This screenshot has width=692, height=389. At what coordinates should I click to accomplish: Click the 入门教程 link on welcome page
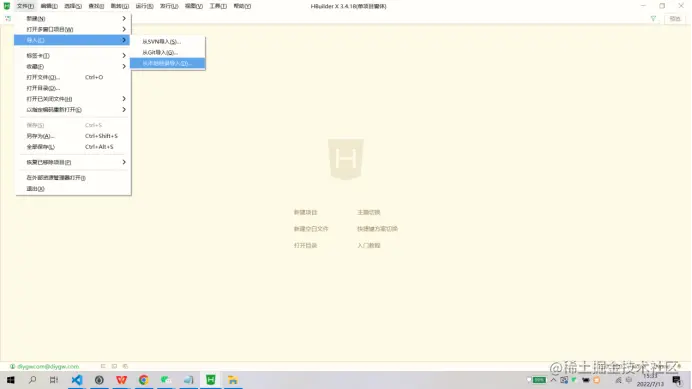coord(369,245)
